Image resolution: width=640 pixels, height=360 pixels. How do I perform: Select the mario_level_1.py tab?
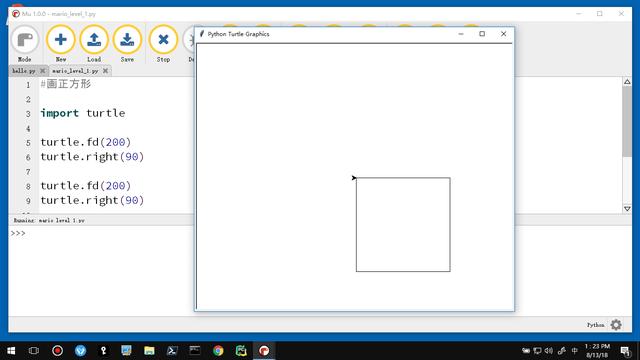[x=75, y=71]
